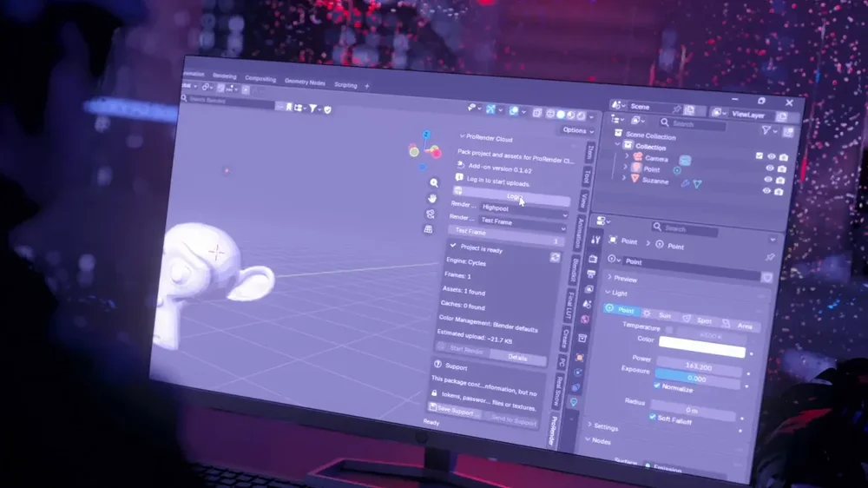This screenshot has width=868, height=488.
Task: Expand the Camera tree row
Action: [627, 157]
